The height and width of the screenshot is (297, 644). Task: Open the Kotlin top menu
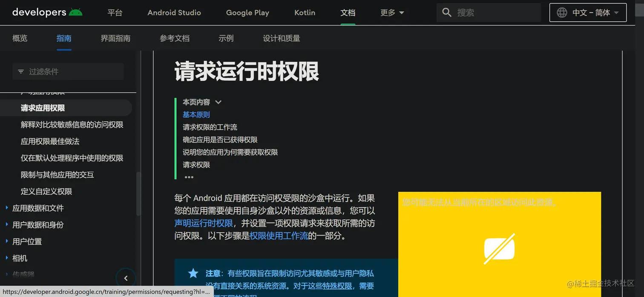point(305,13)
